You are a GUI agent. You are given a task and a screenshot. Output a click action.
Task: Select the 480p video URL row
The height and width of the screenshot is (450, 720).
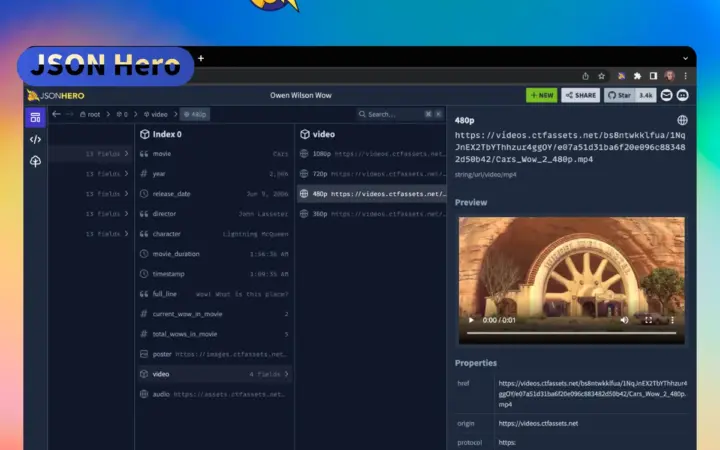[x=372, y=194]
